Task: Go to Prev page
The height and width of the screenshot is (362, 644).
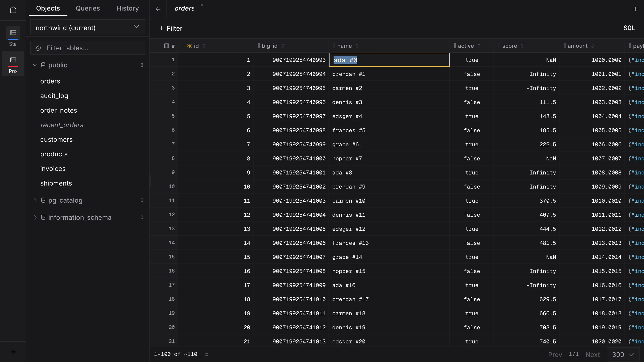Action: coord(555,355)
